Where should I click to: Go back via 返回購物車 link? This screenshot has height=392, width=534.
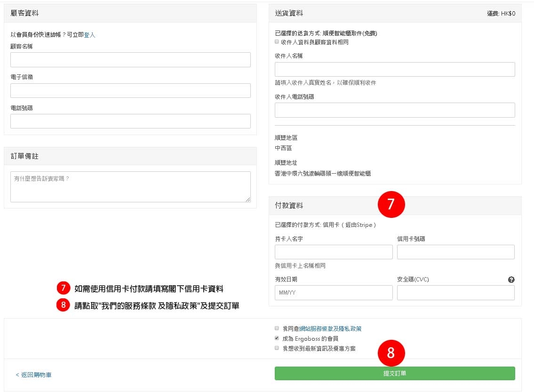[33, 375]
